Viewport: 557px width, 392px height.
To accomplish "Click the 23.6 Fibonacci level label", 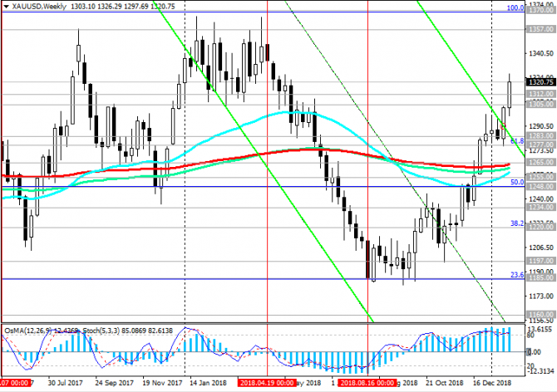I will (x=517, y=275).
